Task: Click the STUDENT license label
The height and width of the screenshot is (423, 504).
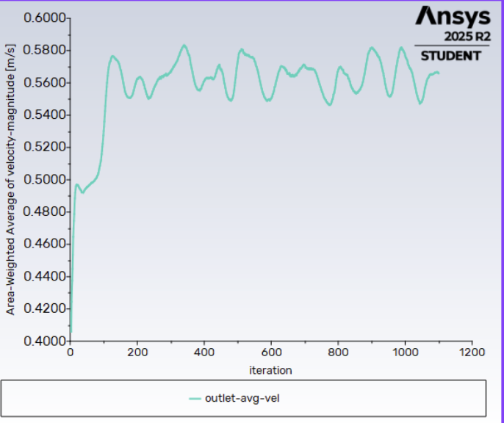Action: (451, 56)
